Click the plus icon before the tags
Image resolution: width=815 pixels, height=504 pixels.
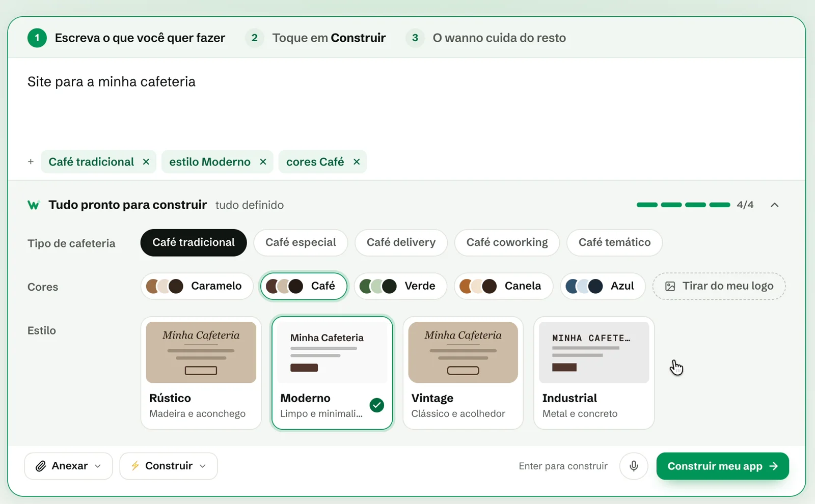point(31,161)
